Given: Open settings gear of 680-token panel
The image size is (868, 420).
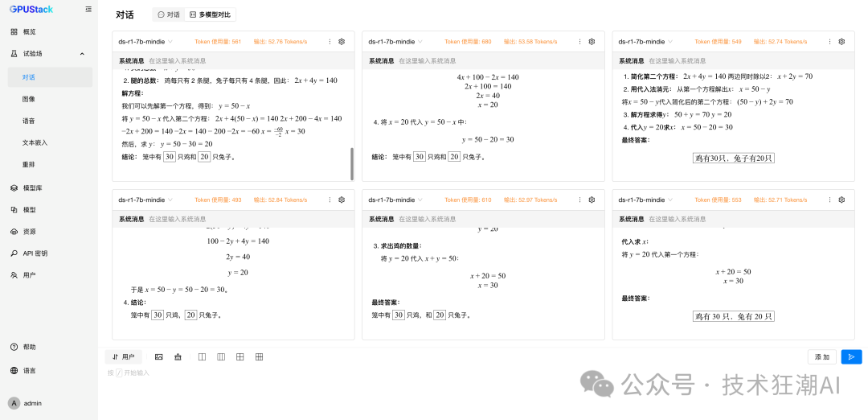Looking at the screenshot, I should coord(592,42).
